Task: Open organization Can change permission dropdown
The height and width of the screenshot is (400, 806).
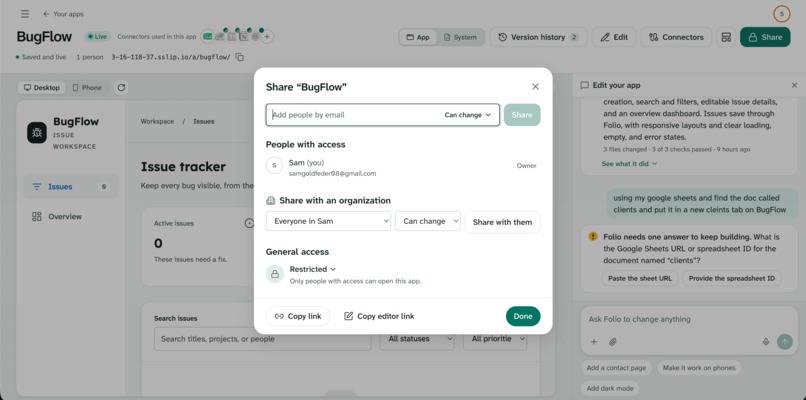Action: (428, 221)
